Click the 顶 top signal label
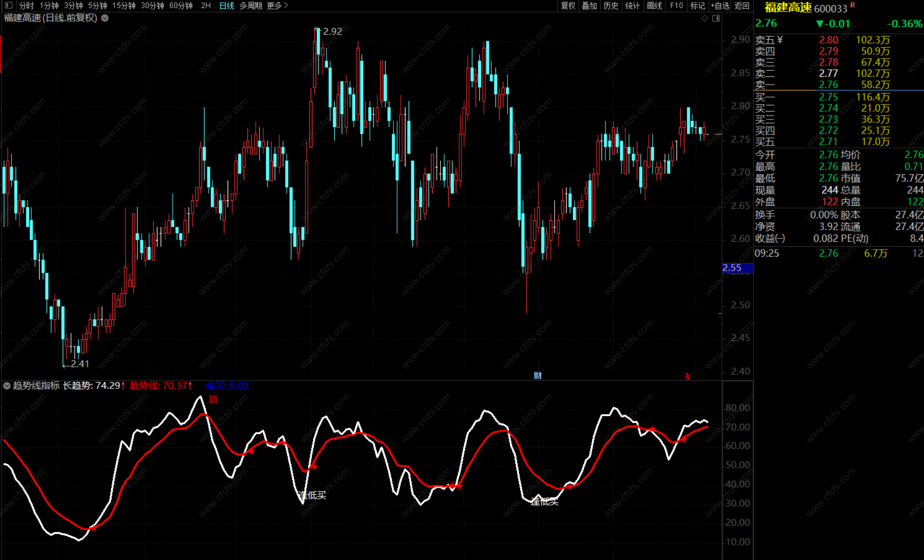 [x=213, y=399]
